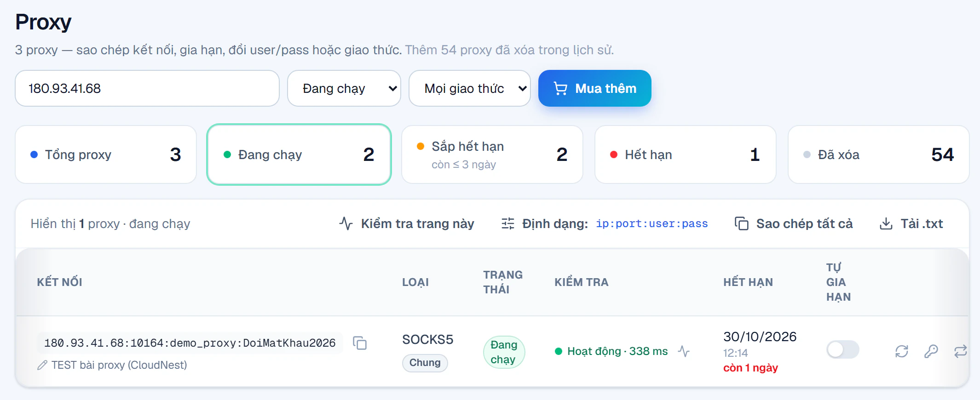This screenshot has width=980, height=400.
Task: Click the Đang chạy status badge in row
Action: (504, 352)
